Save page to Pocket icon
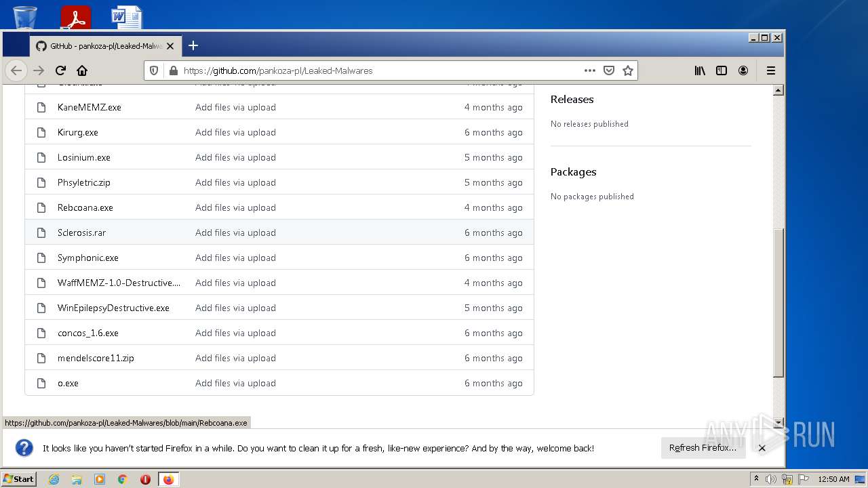 coord(609,70)
